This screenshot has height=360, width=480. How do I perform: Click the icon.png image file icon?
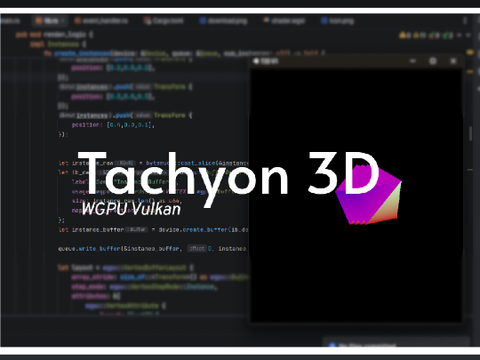324,21
